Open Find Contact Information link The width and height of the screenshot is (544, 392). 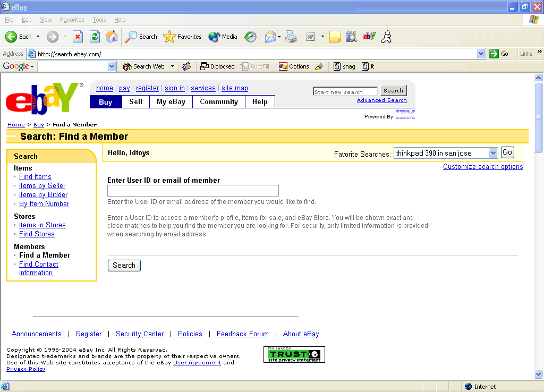[x=38, y=268]
